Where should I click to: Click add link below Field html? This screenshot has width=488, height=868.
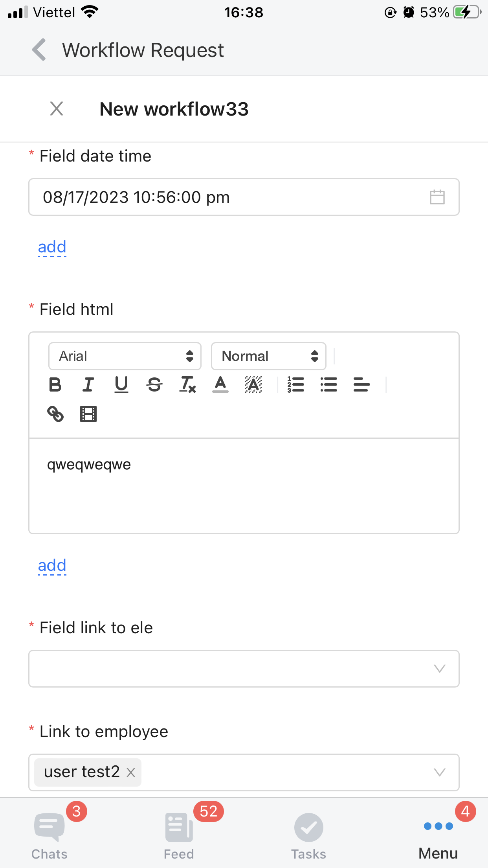pos(52,565)
